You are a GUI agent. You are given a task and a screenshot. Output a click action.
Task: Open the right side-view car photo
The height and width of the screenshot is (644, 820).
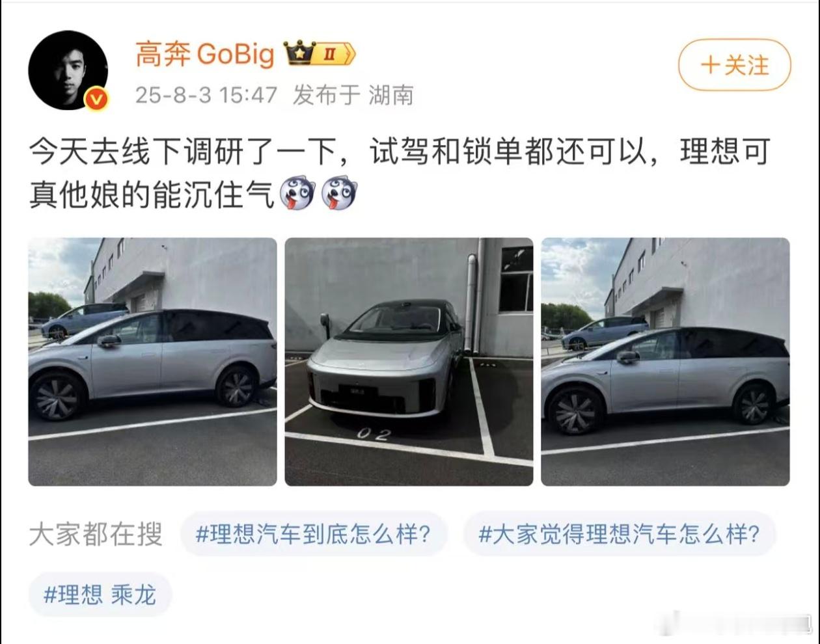click(665, 362)
